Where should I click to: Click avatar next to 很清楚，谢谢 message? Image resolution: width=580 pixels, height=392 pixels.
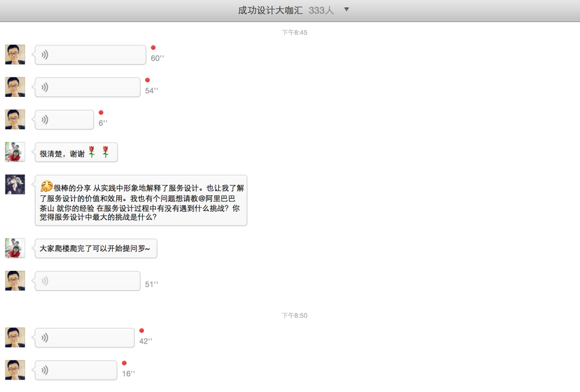(15, 152)
